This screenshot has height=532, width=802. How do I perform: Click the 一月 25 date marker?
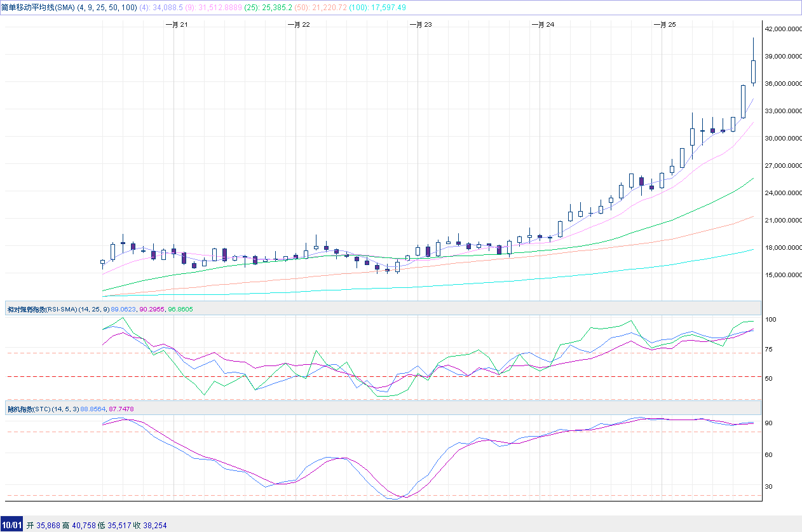pos(664,25)
